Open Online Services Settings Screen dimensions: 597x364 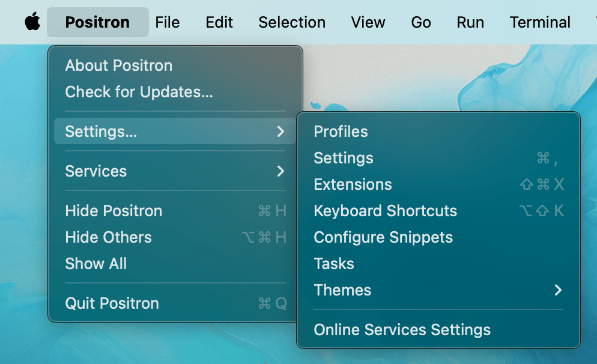pos(402,330)
